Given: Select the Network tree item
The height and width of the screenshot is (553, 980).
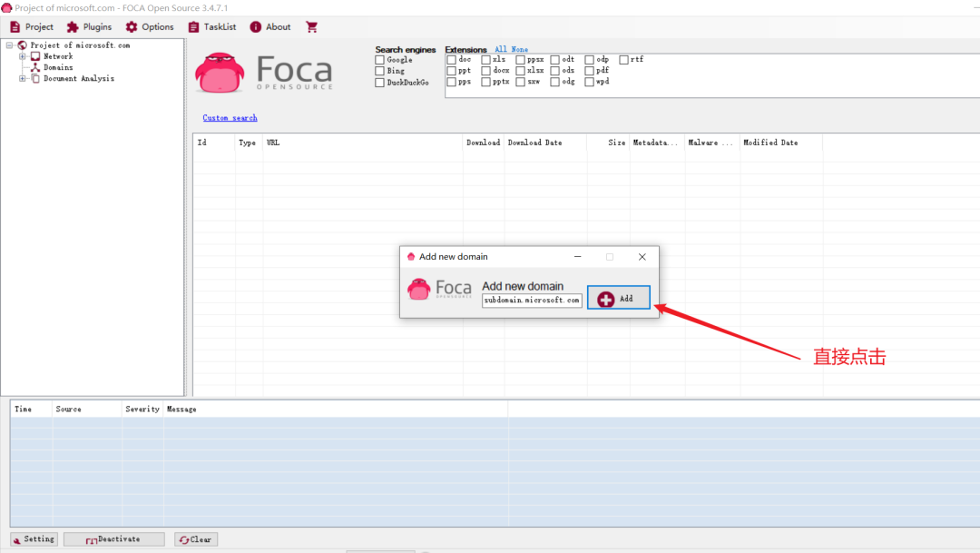Looking at the screenshot, I should [x=58, y=56].
